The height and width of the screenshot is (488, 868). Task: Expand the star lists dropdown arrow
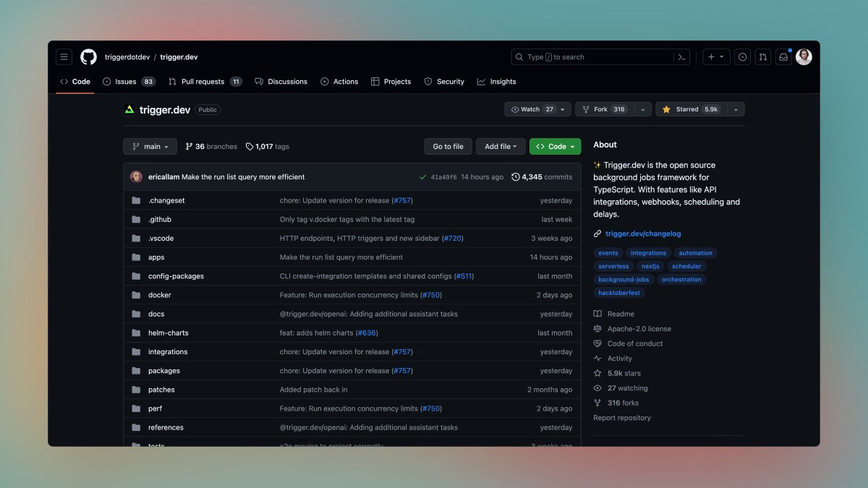point(736,109)
